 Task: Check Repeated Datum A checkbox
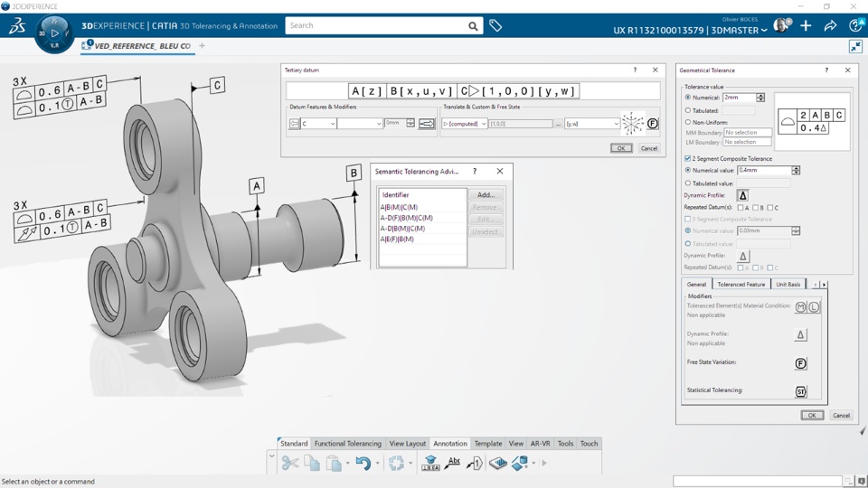(741, 208)
